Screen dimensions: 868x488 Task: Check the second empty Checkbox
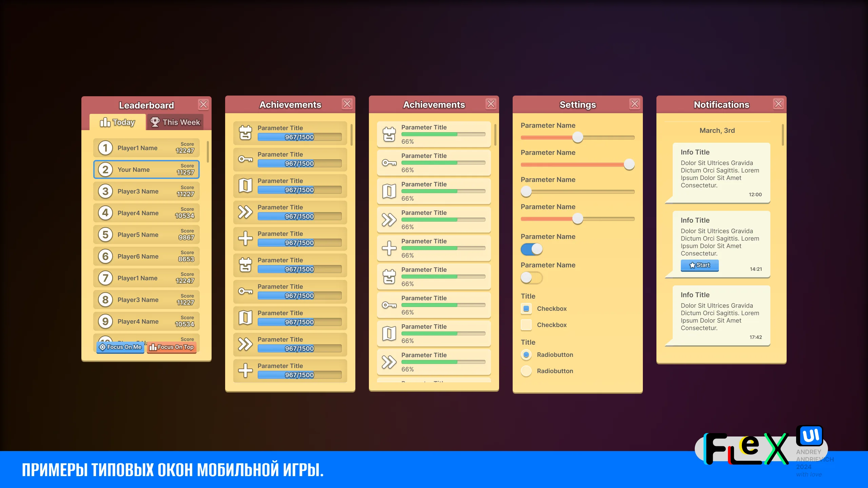pos(526,325)
